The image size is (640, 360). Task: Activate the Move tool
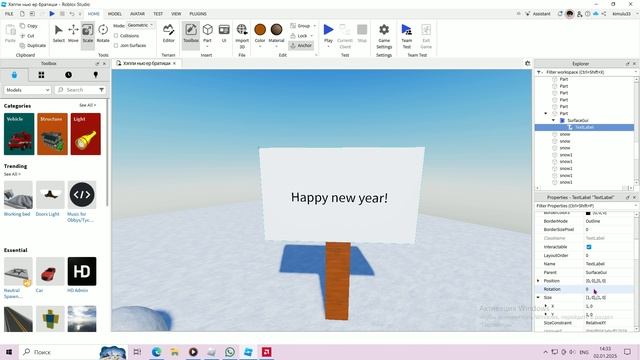tap(73, 33)
